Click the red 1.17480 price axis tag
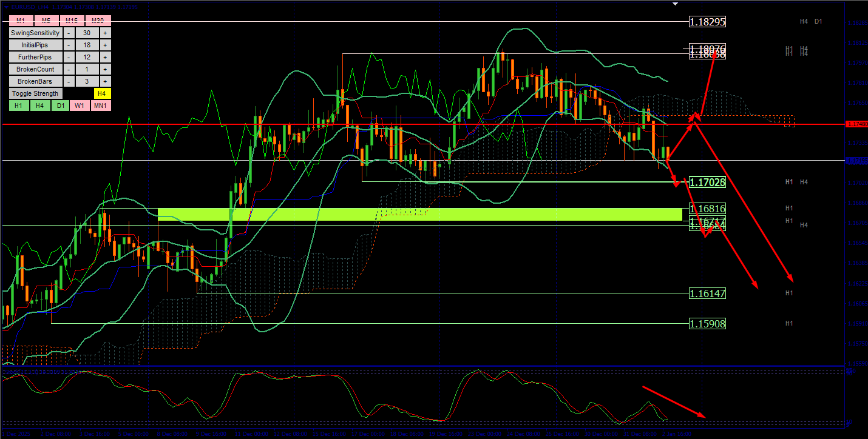 coord(856,124)
